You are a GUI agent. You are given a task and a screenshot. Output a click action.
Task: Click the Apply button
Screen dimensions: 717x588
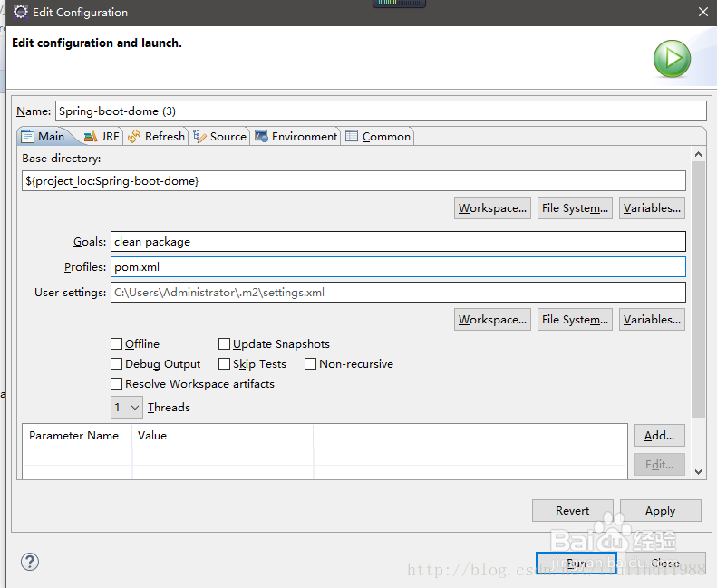pyautogui.click(x=660, y=510)
